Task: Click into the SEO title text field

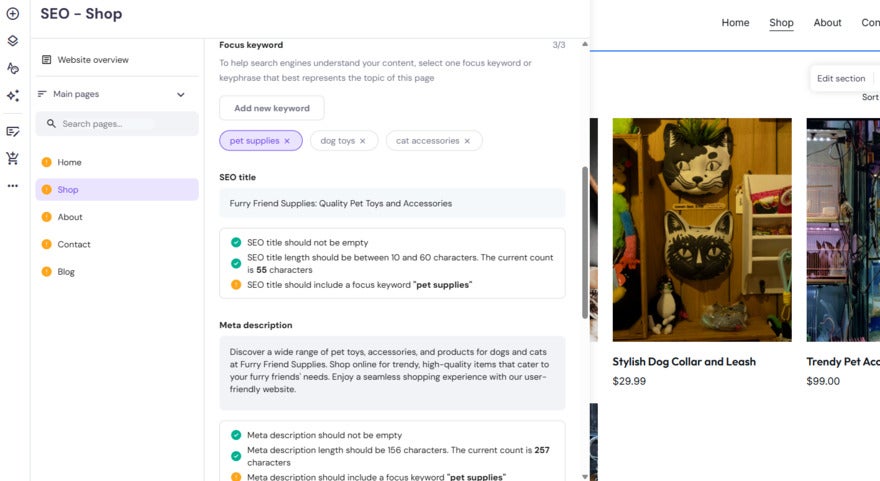Action: pyautogui.click(x=392, y=203)
